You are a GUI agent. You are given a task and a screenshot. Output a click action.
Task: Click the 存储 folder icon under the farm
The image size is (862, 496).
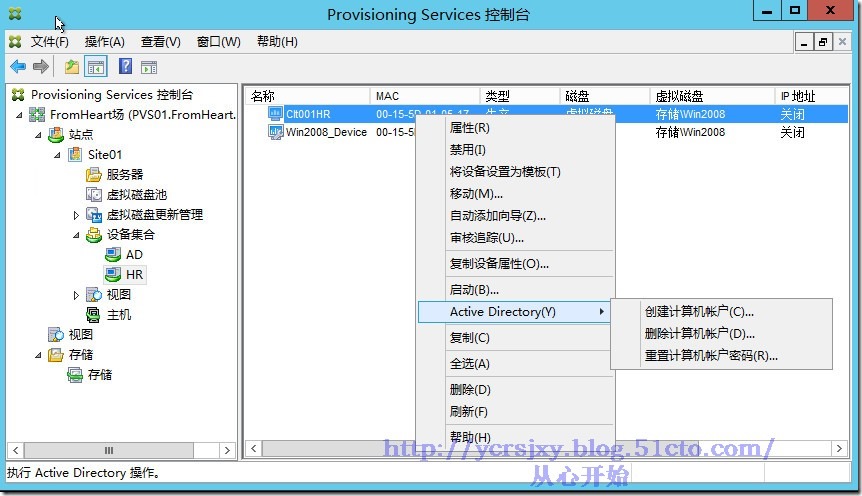56,355
